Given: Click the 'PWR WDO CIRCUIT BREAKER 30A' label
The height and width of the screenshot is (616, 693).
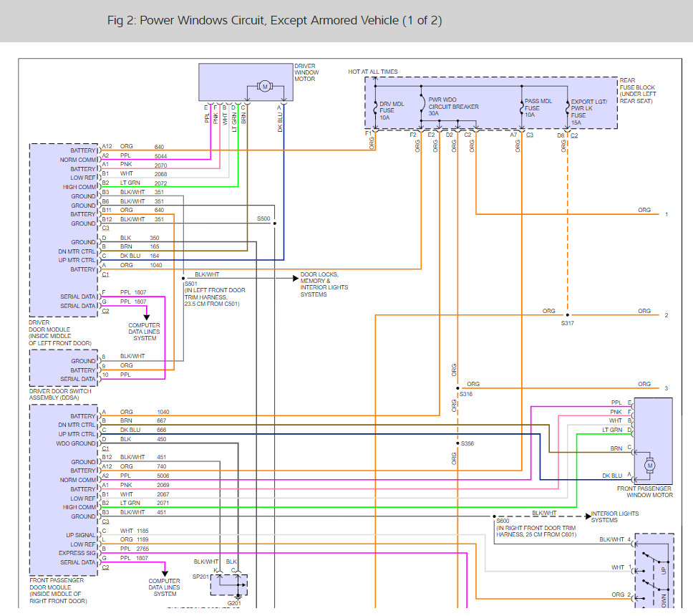Looking at the screenshot, I should coord(453,107).
